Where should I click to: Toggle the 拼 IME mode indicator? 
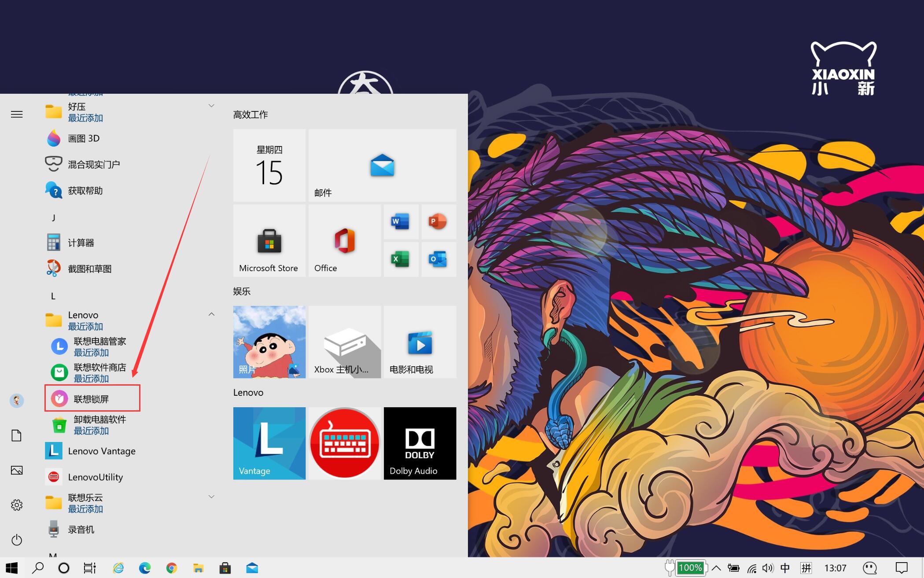[x=806, y=568]
